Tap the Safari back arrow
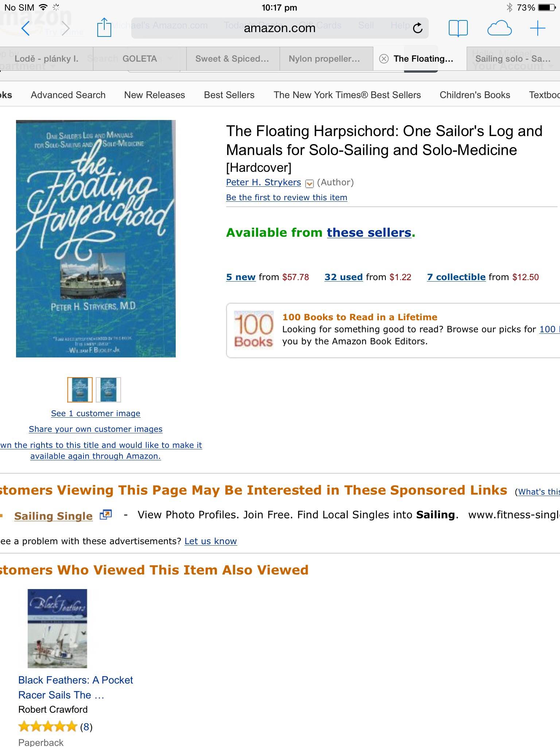This screenshot has height=747, width=560. [x=25, y=28]
